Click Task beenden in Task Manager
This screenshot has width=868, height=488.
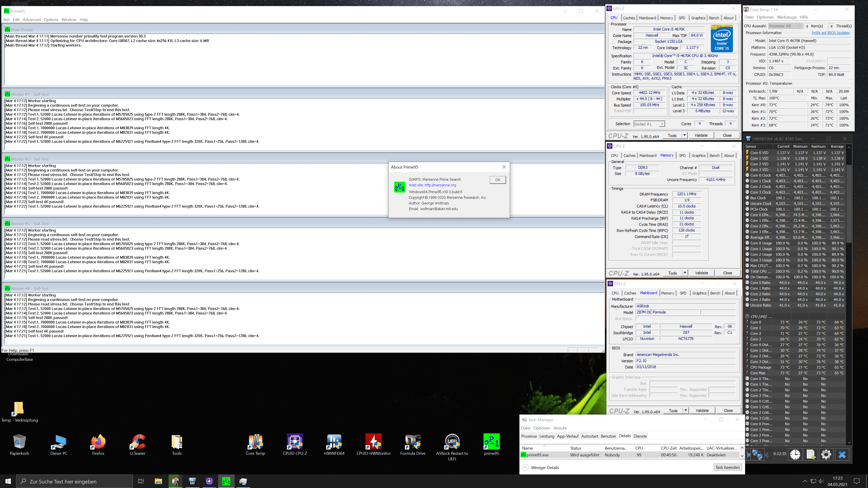click(727, 467)
